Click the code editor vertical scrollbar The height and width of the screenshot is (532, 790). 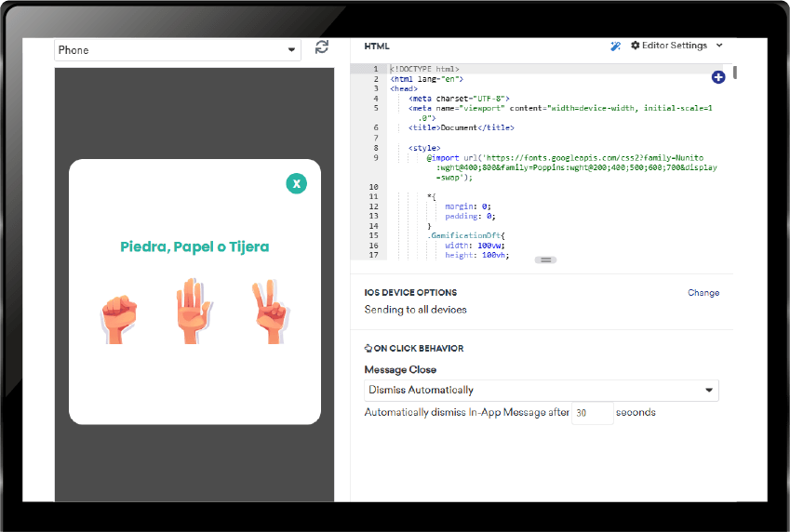click(x=735, y=72)
